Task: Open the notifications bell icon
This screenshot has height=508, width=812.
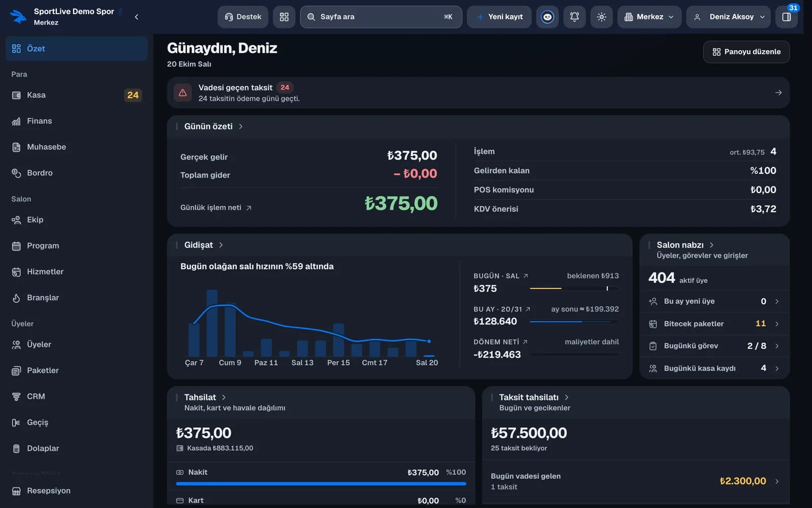Action: click(574, 17)
